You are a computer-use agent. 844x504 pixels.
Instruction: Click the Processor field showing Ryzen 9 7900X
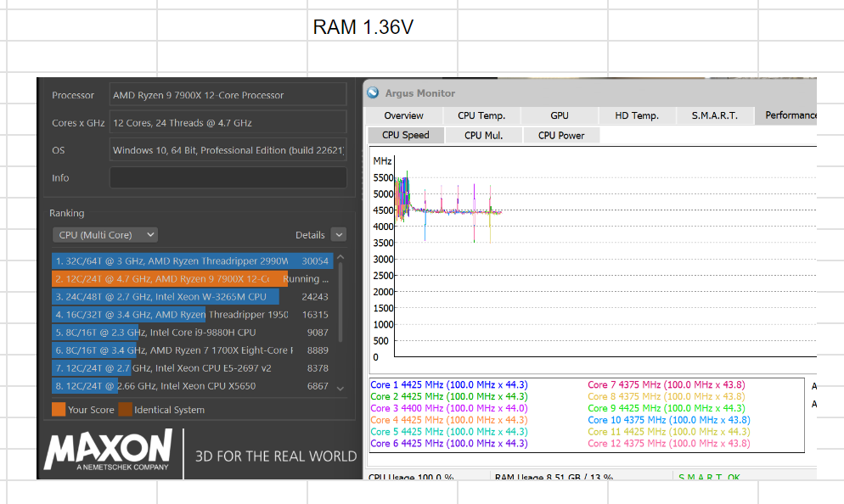click(228, 95)
